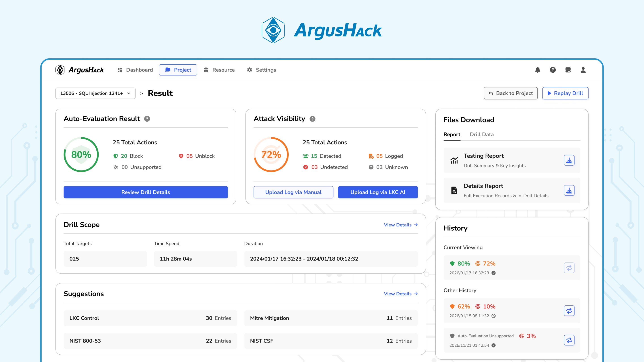Select the NIST CSF 12 Entries row
Screen dimensions: 644x362
tap(331, 341)
